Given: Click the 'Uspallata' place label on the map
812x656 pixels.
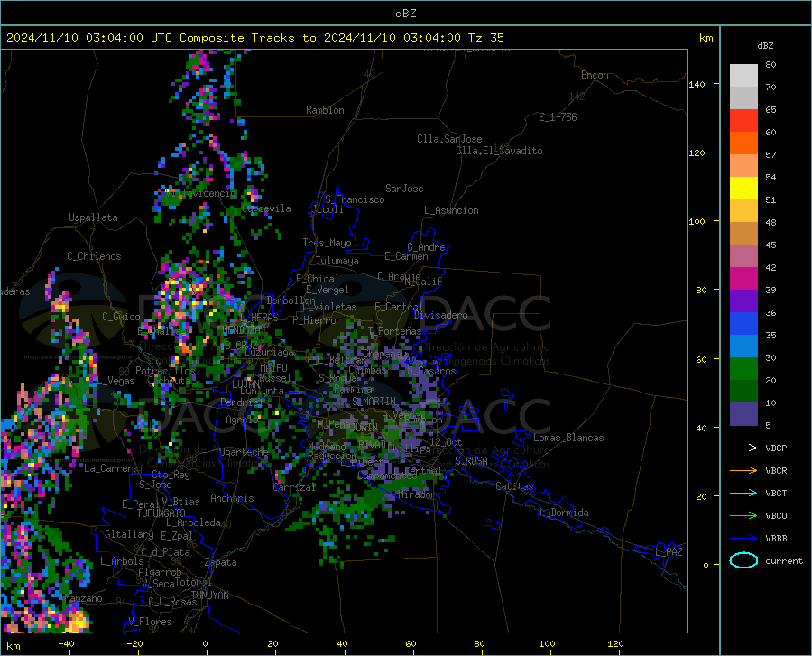Looking at the screenshot, I should click(x=93, y=217).
